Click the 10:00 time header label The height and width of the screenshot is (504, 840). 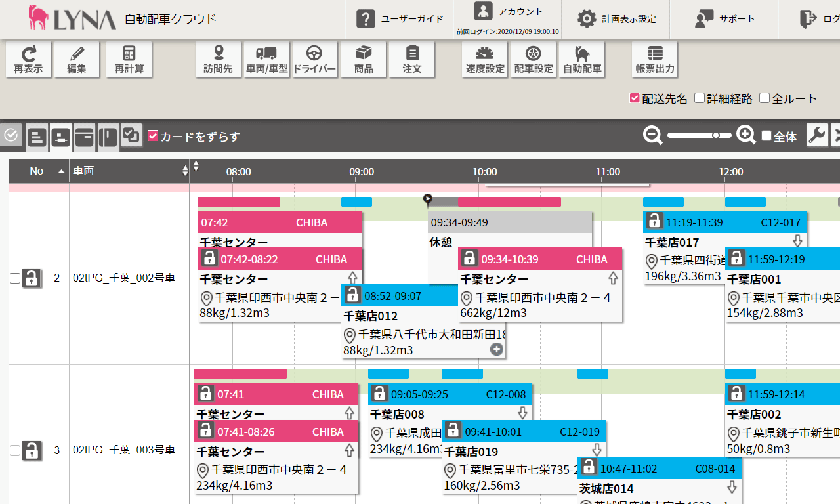pos(484,171)
